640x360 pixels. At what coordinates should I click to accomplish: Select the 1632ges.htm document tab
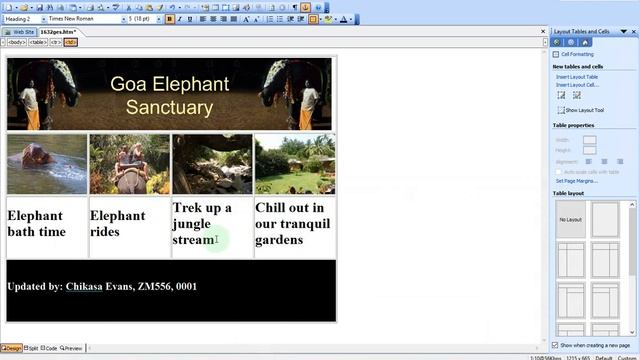click(58, 32)
